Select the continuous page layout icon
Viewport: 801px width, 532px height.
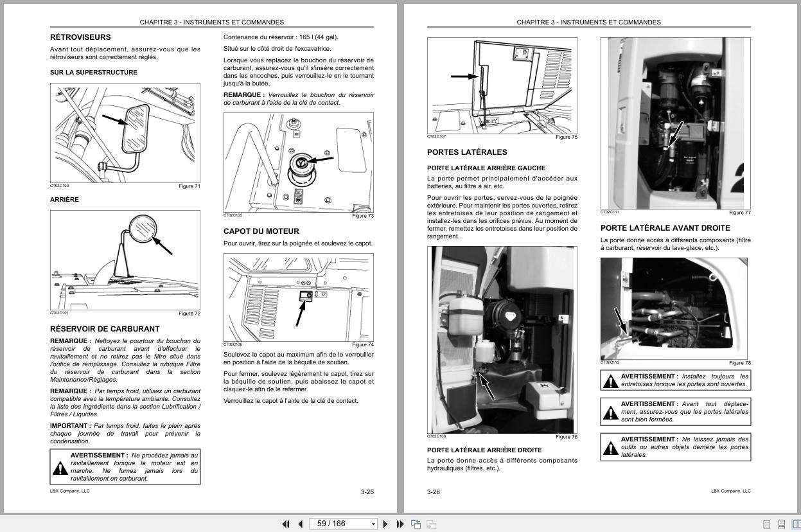782,524
